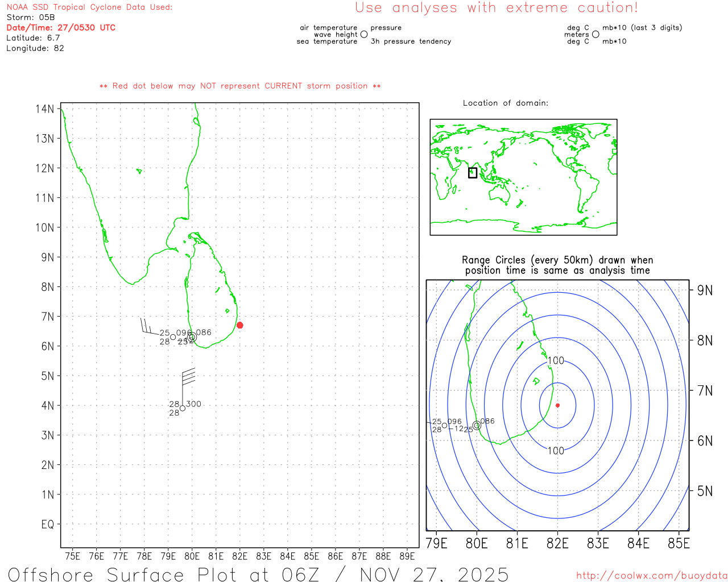Click the Location of domain caption
This screenshot has height=582, width=728.
click(x=506, y=103)
